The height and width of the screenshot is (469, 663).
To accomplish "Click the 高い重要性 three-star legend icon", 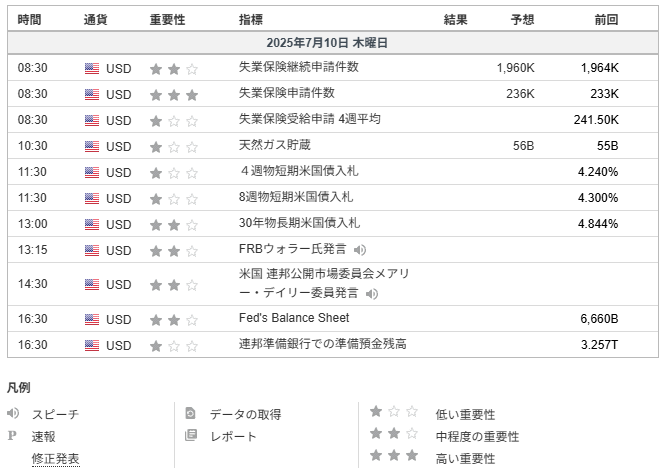I will point(394,455).
